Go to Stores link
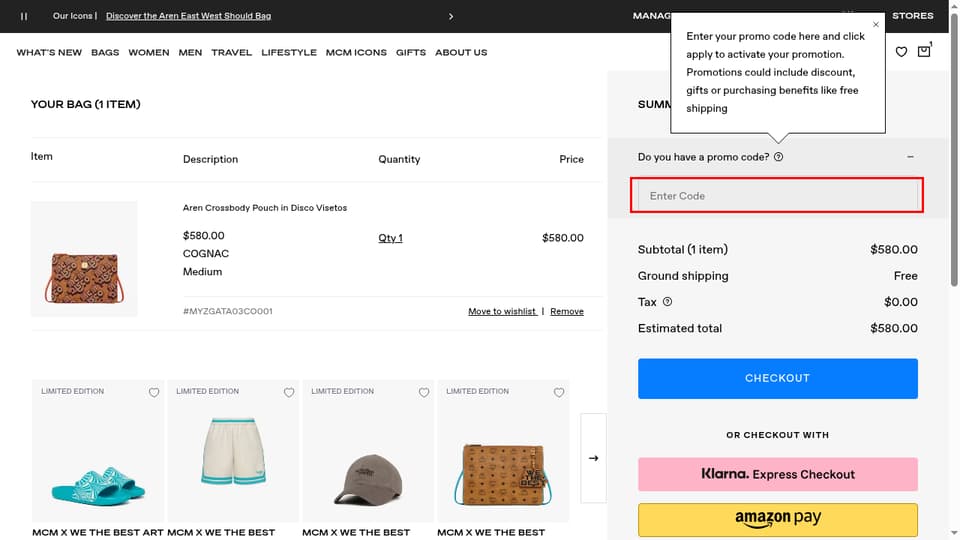Screen dimensions: 960x540 click(913, 16)
